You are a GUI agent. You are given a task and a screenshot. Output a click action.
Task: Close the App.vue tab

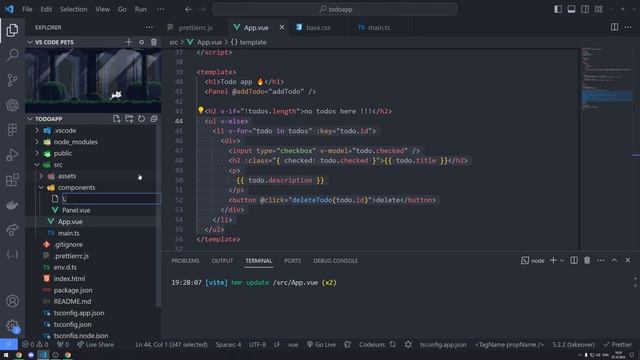pos(282,27)
